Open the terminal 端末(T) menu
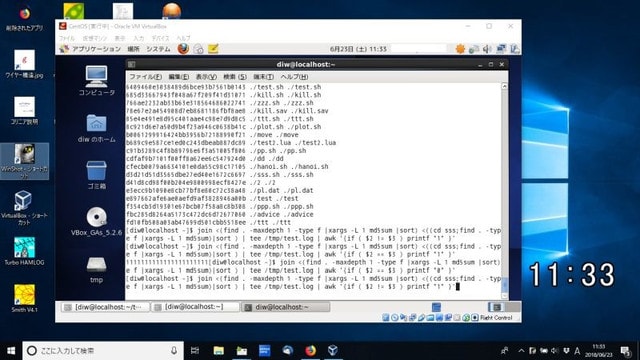This screenshot has height=360, width=640. pyautogui.click(x=263, y=77)
